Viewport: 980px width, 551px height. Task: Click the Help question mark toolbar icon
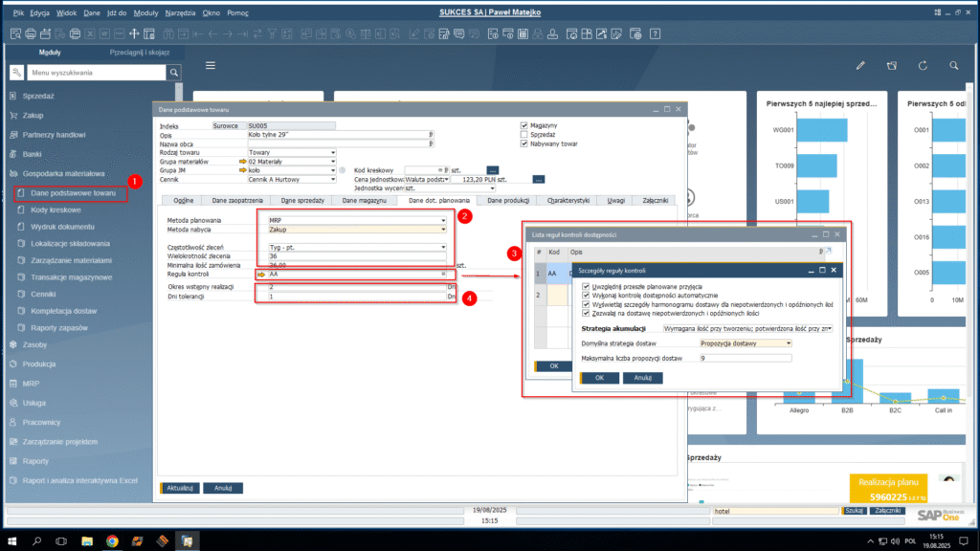(655, 33)
